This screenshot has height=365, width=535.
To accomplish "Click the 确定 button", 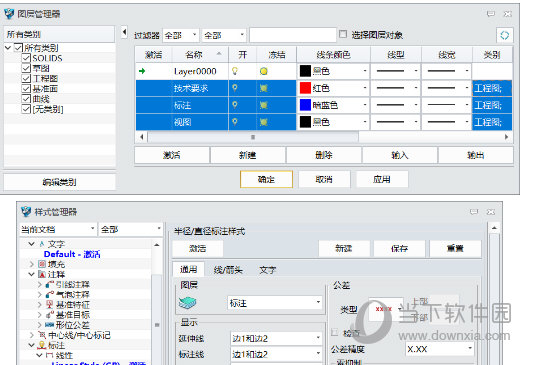I will click(x=266, y=179).
